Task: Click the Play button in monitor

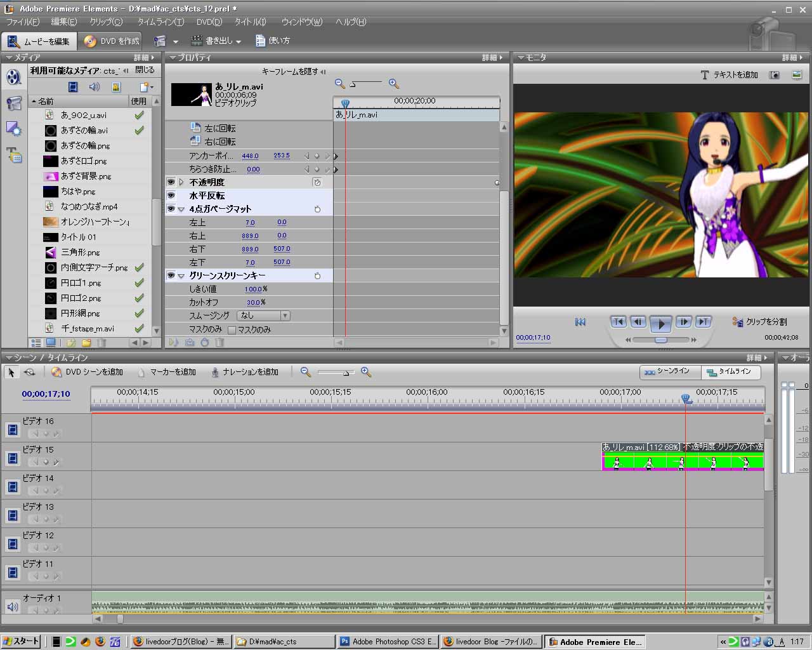Action: point(660,323)
